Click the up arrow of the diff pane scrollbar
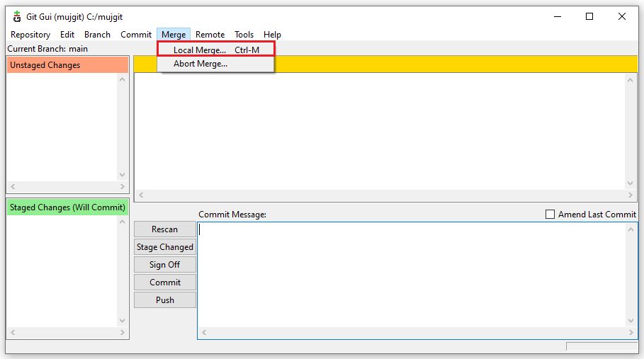The width and height of the screenshot is (644, 359). [630, 79]
